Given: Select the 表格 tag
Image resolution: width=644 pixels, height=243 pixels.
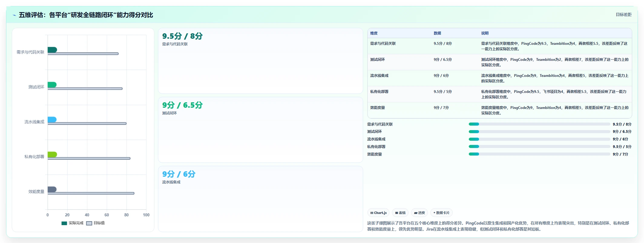Looking at the screenshot, I should [x=400, y=213].
